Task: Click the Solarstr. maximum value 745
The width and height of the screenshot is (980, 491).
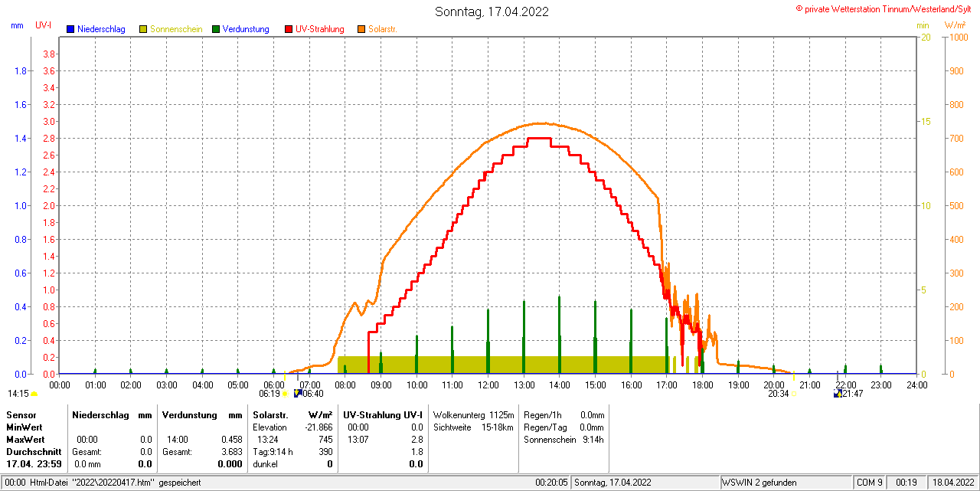Action: 325,440
